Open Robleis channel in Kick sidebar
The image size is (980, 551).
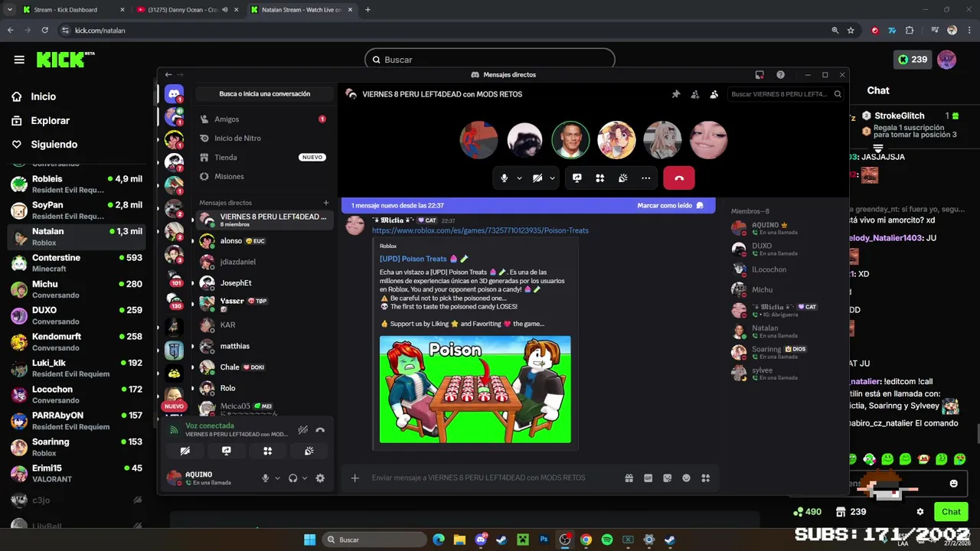[x=77, y=184]
